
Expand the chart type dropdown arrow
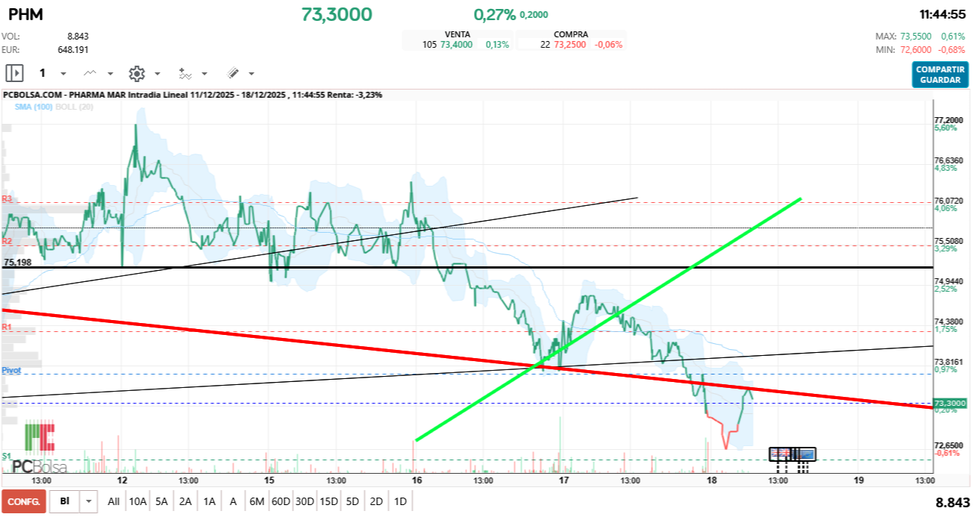coord(110,74)
